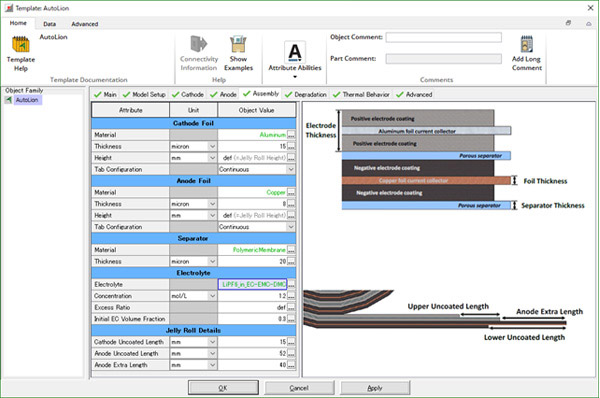
Task: Click the Cancel button
Action: [x=299, y=388]
